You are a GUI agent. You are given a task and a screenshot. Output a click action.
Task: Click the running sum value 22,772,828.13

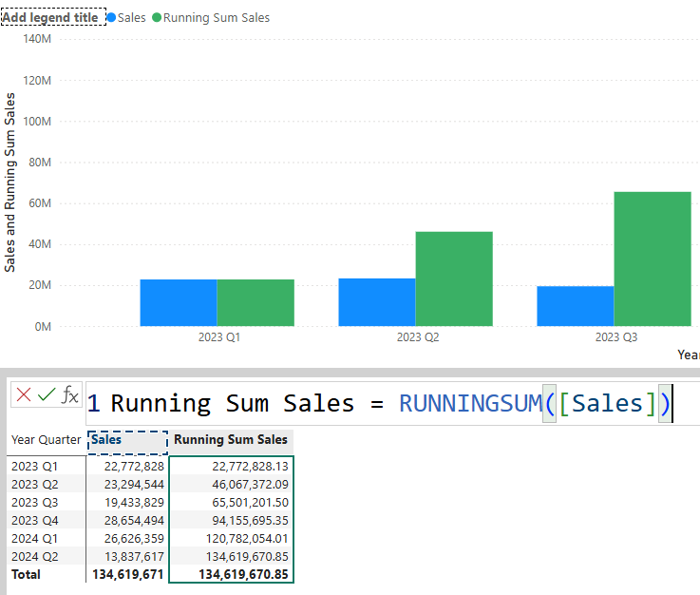tap(250, 467)
